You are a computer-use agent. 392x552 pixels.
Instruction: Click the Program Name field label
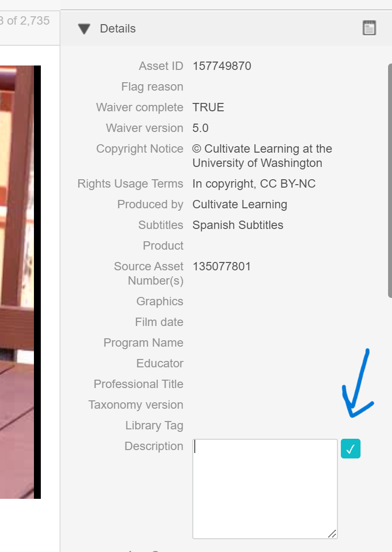[x=143, y=343]
